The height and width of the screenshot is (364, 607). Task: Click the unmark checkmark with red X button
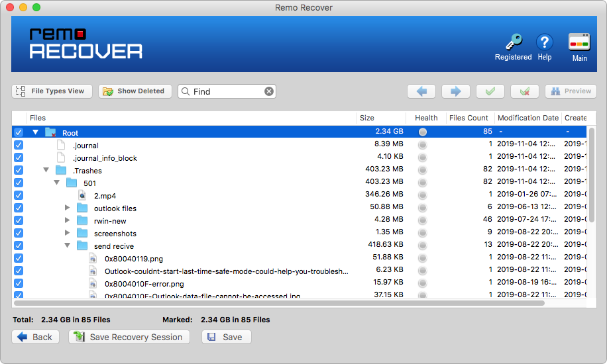(525, 91)
